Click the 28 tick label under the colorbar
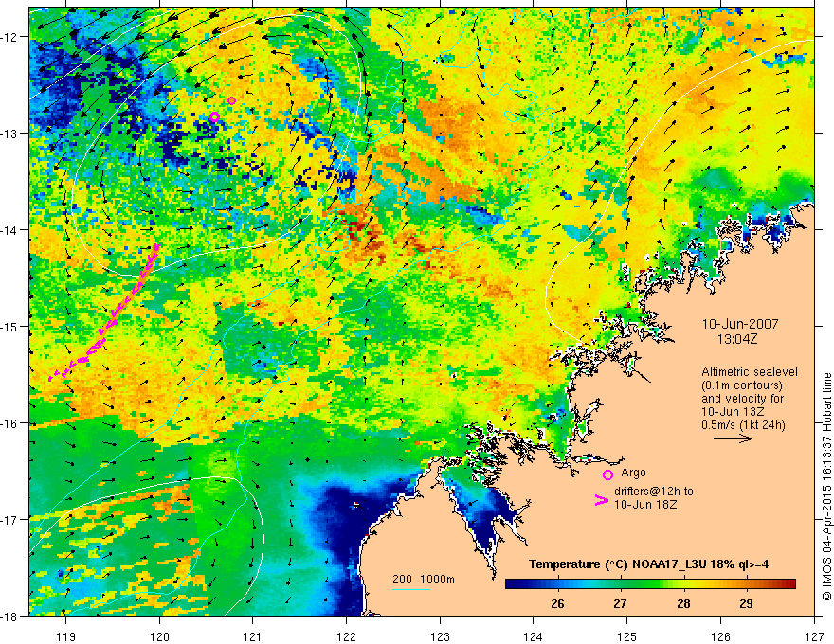The width and height of the screenshot is (834, 644). tap(683, 604)
